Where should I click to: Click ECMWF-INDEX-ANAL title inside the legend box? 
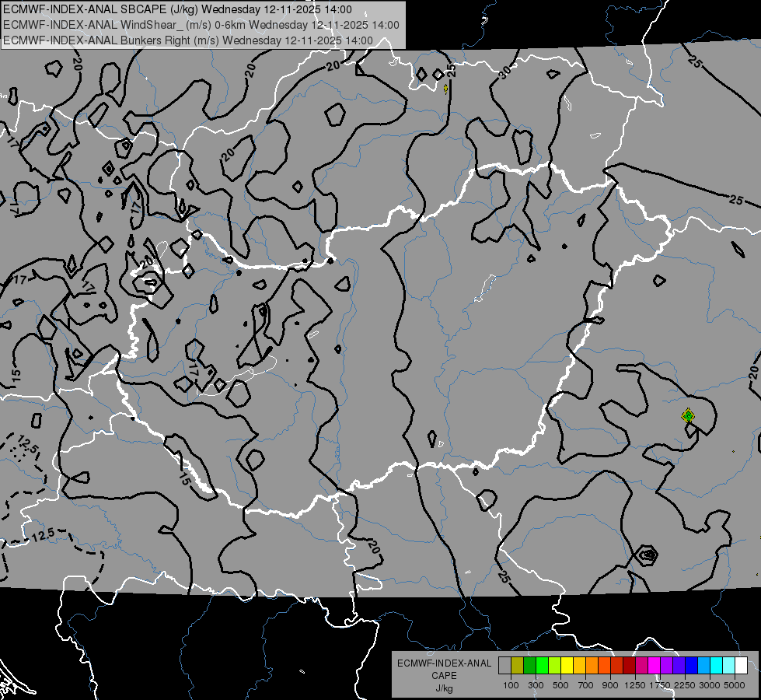[444, 663]
